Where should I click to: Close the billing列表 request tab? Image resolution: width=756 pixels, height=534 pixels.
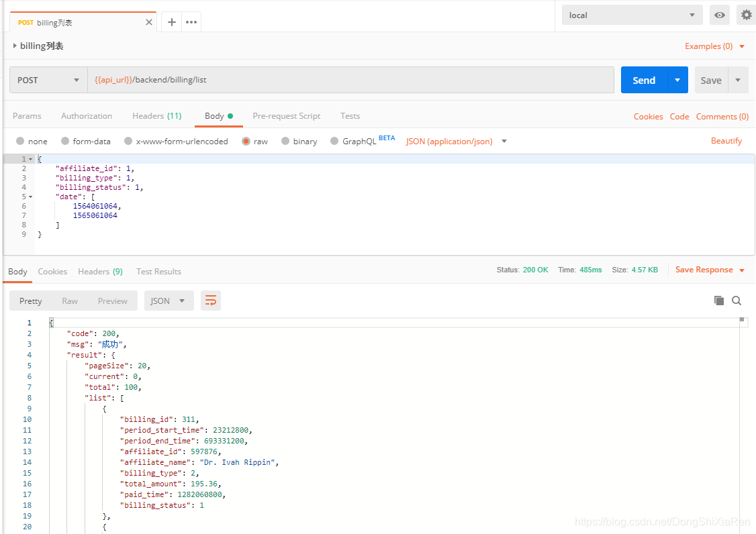149,21
